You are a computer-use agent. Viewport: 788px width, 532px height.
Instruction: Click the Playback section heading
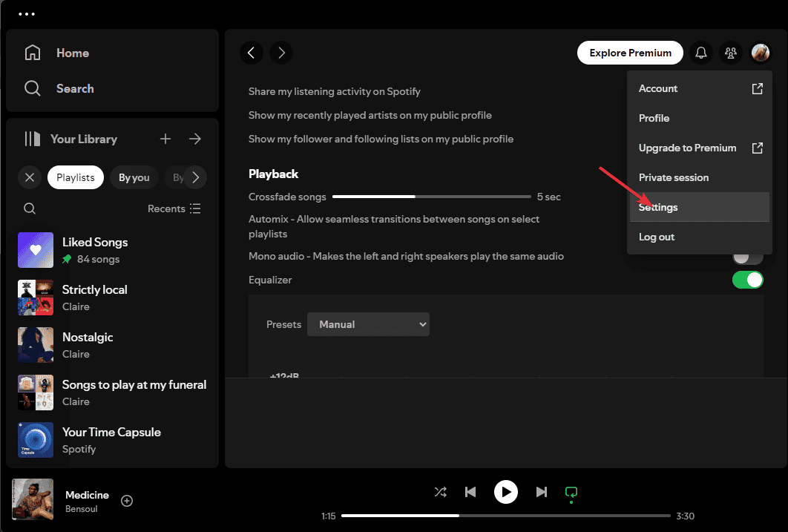[273, 174]
